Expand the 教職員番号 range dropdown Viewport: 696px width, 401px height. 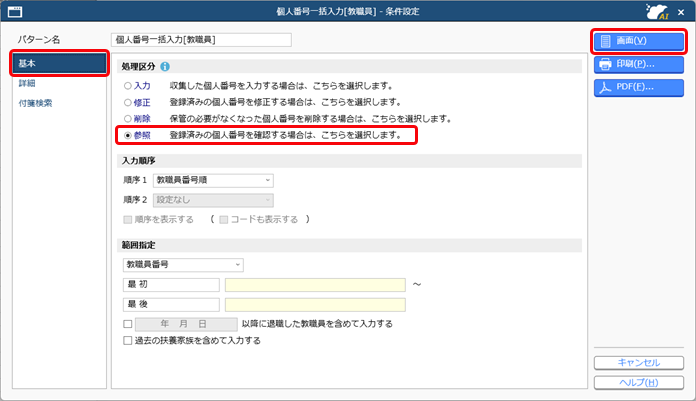(183, 265)
